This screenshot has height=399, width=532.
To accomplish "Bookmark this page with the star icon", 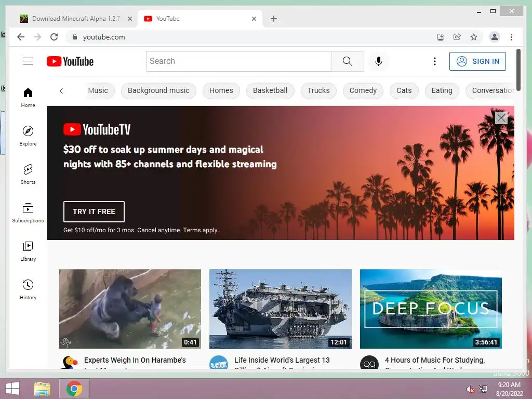I will [x=474, y=37].
